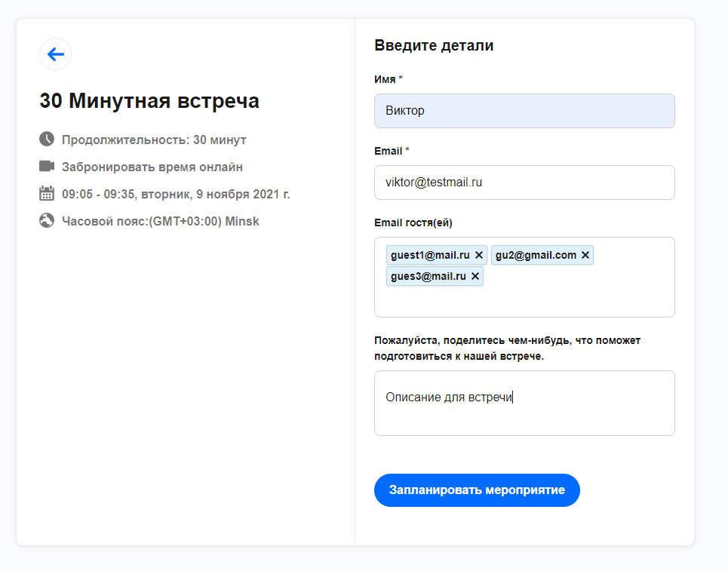Remove gu2@gmail.com from the guest list

click(x=585, y=255)
